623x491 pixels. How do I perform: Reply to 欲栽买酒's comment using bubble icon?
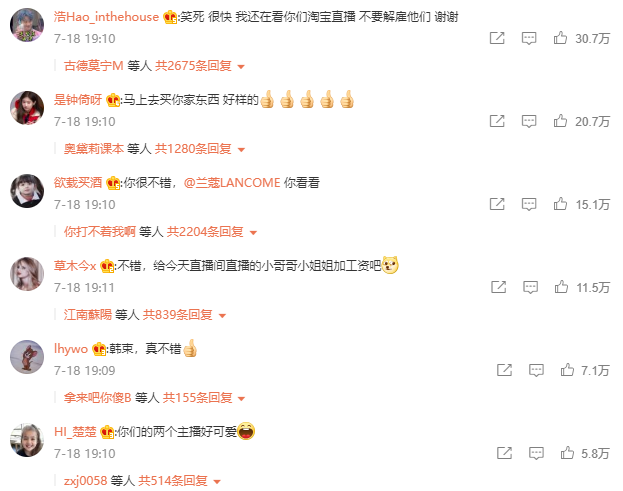coord(529,205)
